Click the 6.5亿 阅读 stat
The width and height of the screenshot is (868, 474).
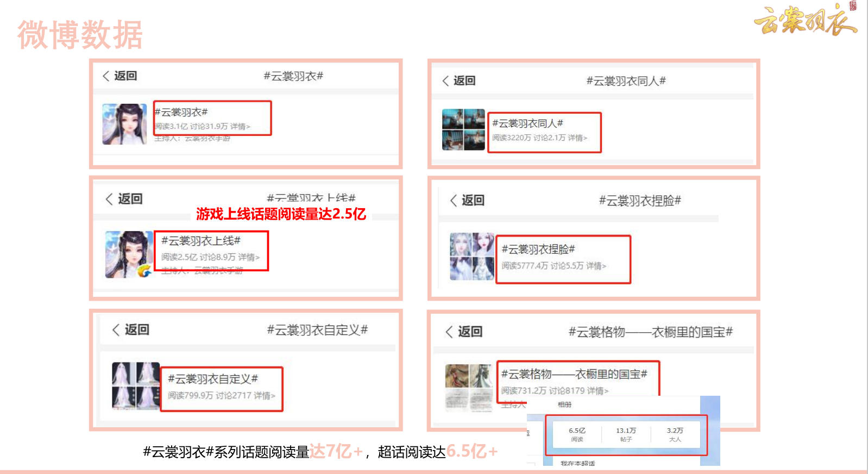coord(577,434)
